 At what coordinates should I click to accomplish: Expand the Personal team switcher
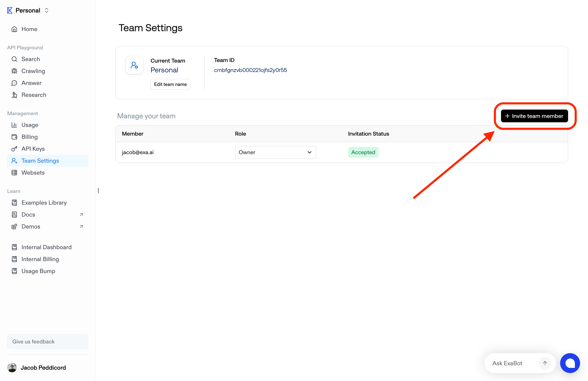click(28, 10)
